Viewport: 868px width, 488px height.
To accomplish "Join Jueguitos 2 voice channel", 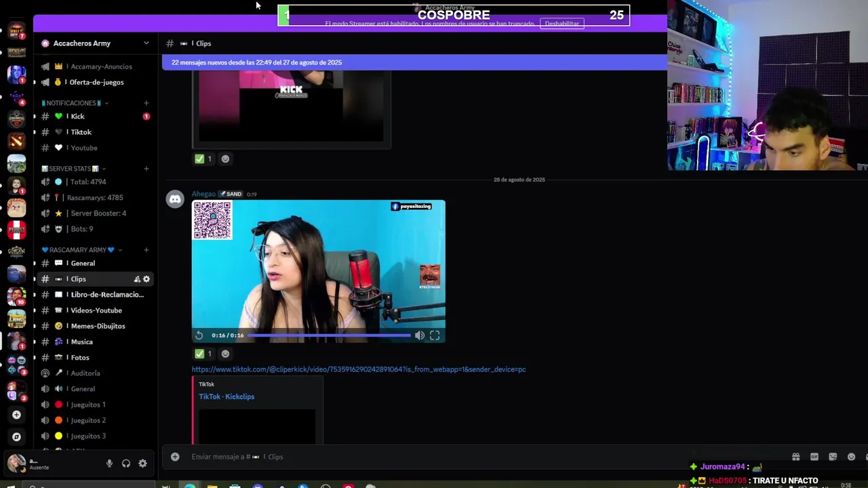I will click(x=95, y=420).
